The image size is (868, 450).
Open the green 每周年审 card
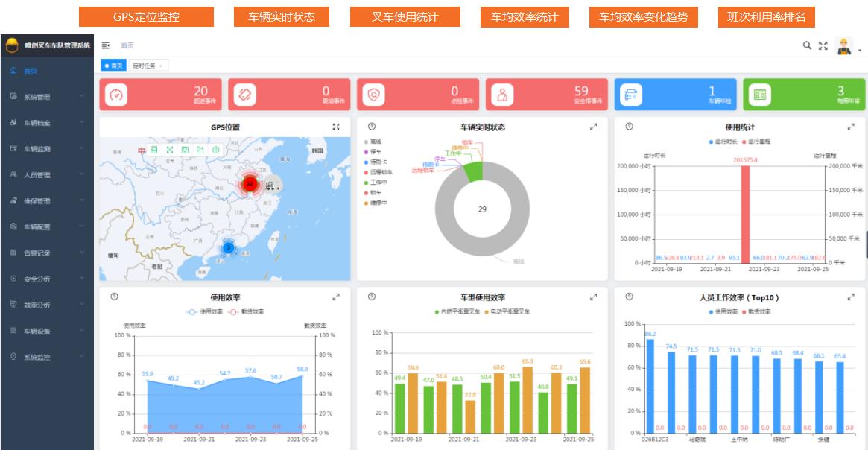tap(804, 94)
